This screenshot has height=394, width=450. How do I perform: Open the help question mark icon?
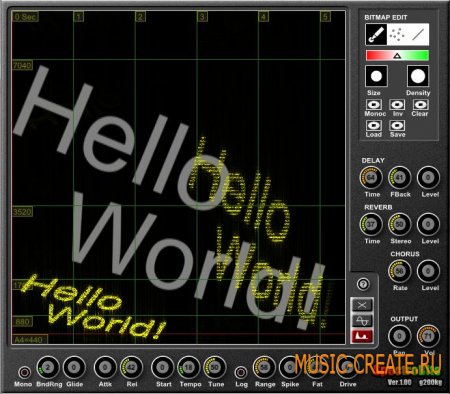[363, 284]
